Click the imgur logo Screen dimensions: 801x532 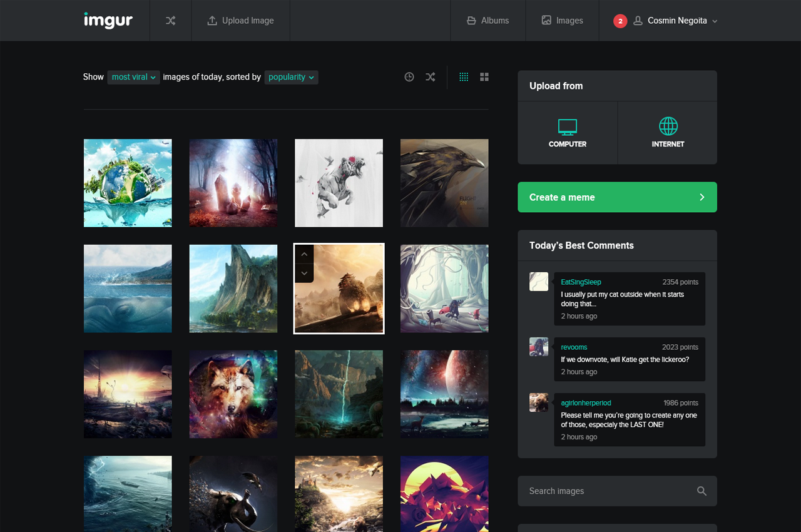[108, 21]
